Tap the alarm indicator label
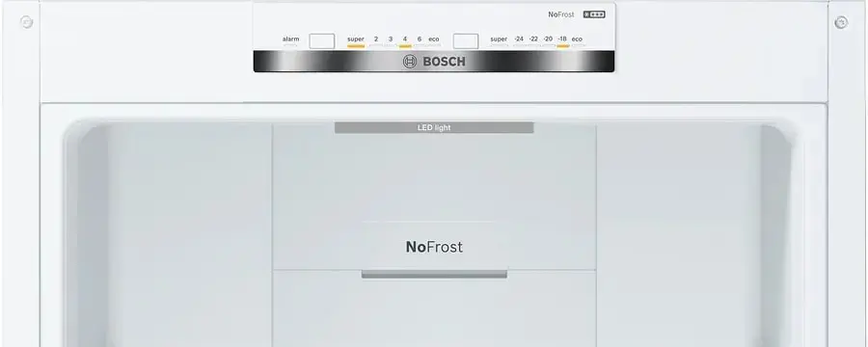 290,40
